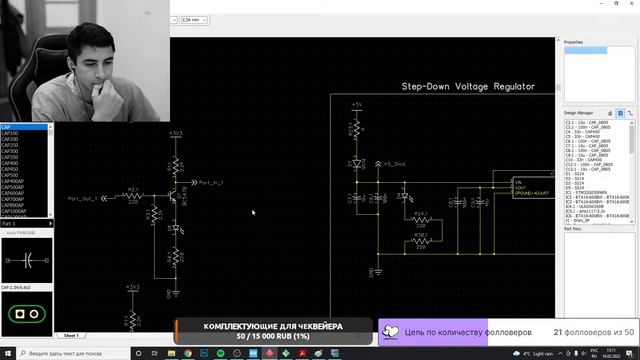The height and width of the screenshot is (360, 640).
Task: Click the VOUT pin of regulator IC
Action: click(520, 188)
